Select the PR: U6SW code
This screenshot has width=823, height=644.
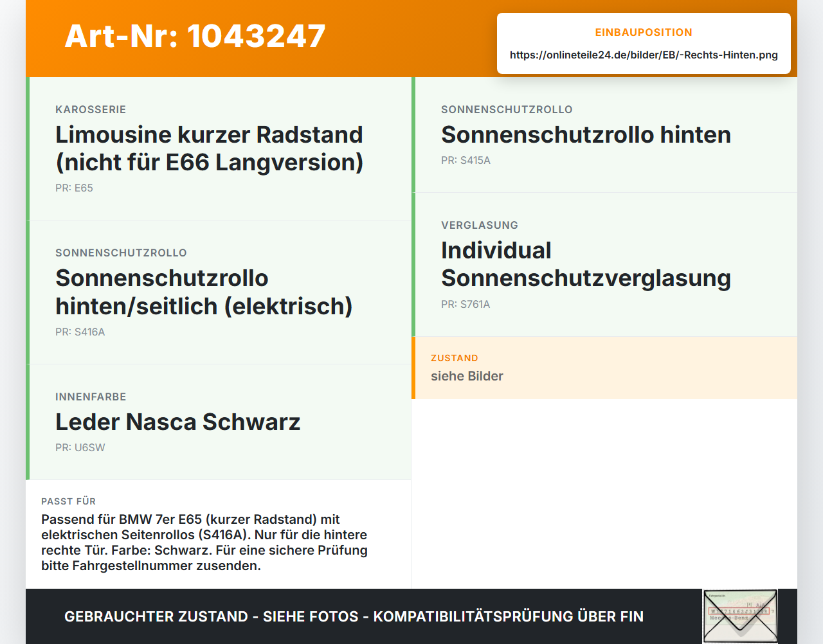pyautogui.click(x=80, y=447)
